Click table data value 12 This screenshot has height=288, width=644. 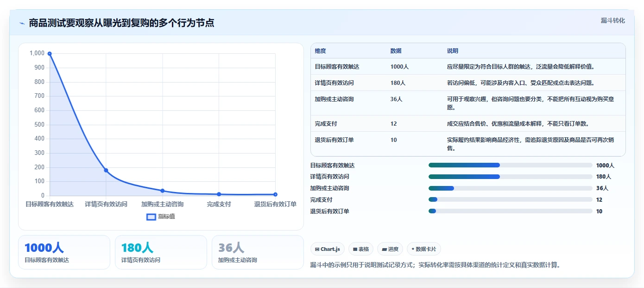click(394, 124)
